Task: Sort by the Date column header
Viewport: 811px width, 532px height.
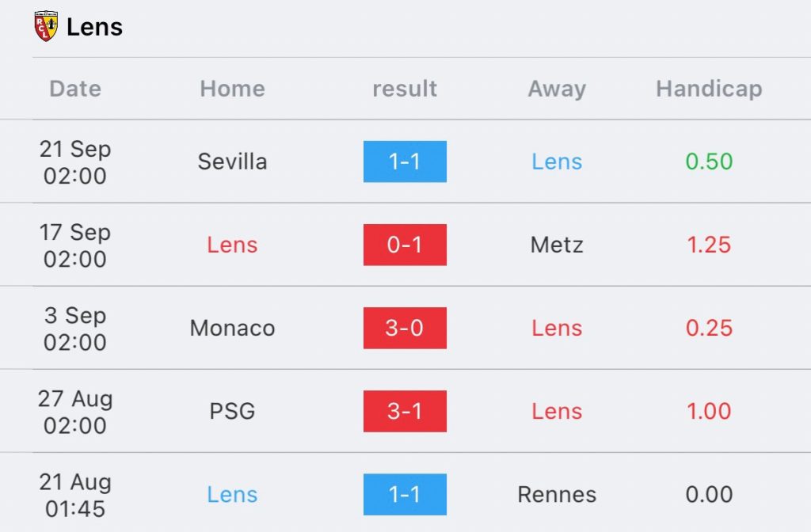Action: point(75,89)
